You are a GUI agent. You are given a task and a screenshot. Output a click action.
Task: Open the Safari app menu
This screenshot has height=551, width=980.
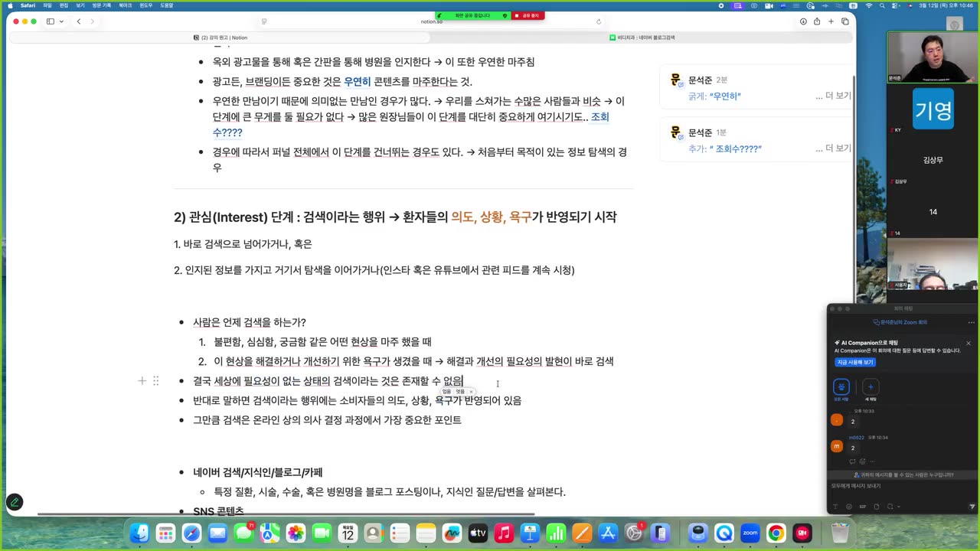click(28, 5)
